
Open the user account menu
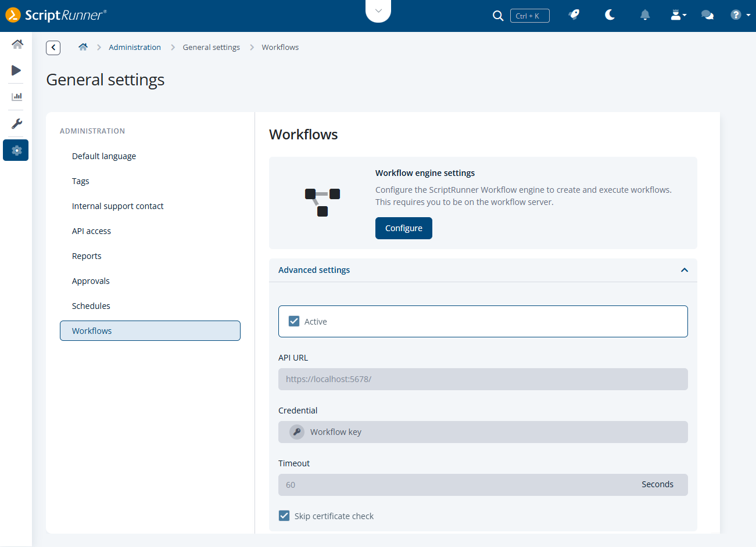click(678, 15)
